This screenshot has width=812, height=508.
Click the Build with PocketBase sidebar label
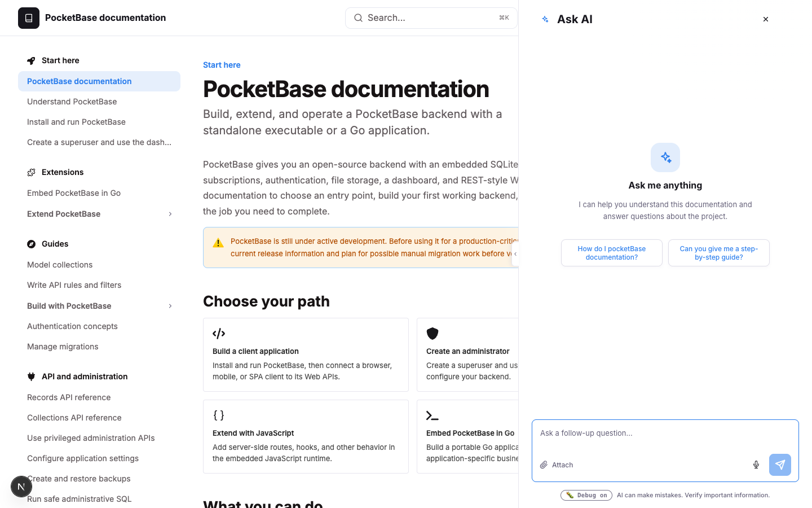pos(69,306)
